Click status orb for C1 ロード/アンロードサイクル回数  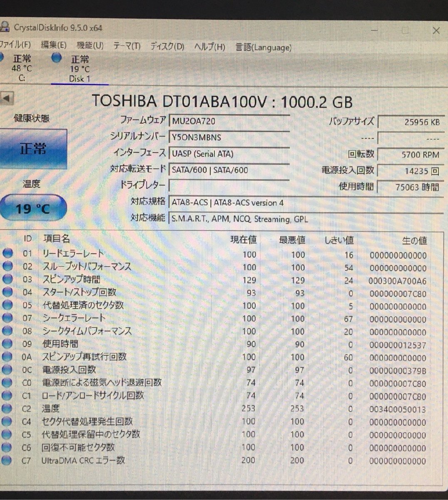click(x=7, y=395)
